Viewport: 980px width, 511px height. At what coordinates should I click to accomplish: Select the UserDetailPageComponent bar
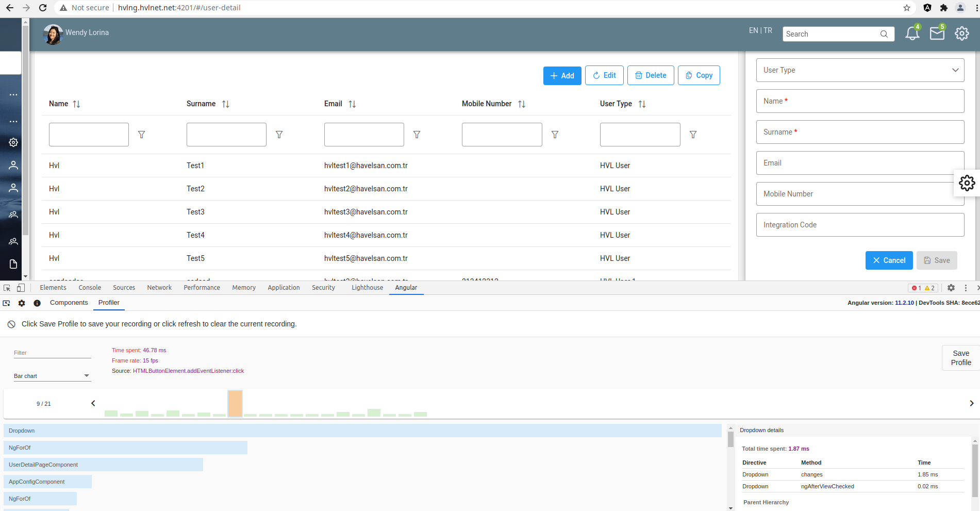[103, 465]
